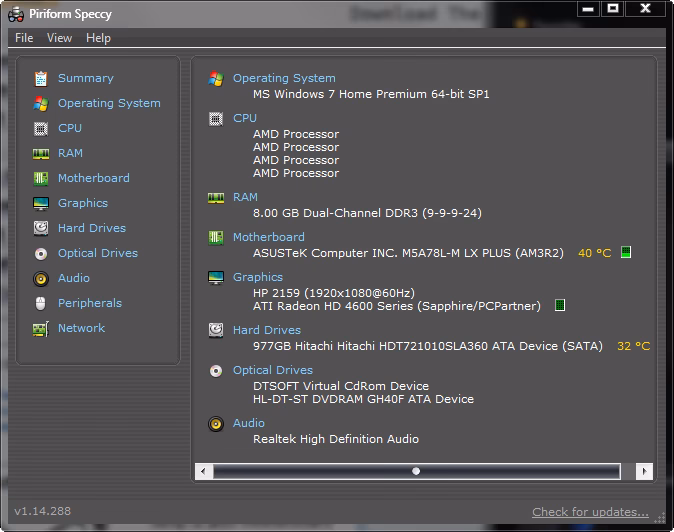Click the Operating System icon in summary pane
This screenshot has width=674, height=532.
(216, 79)
